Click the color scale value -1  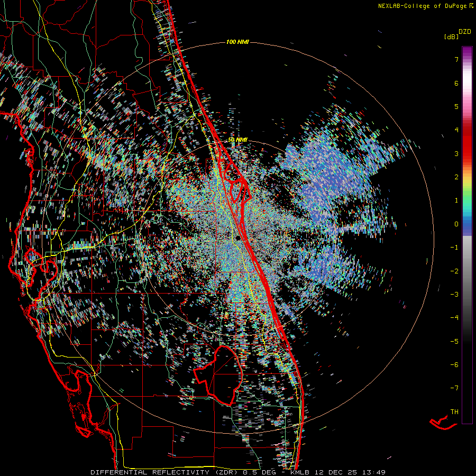click(454, 248)
